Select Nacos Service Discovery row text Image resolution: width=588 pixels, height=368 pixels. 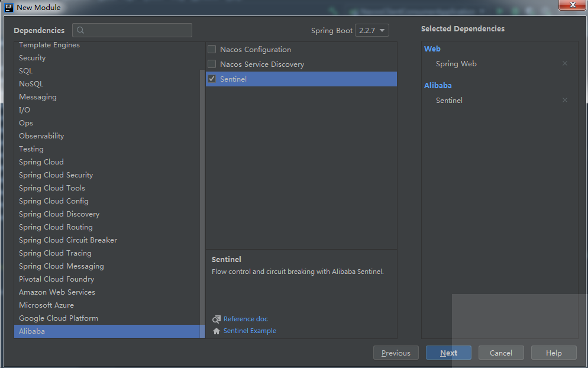[262, 64]
